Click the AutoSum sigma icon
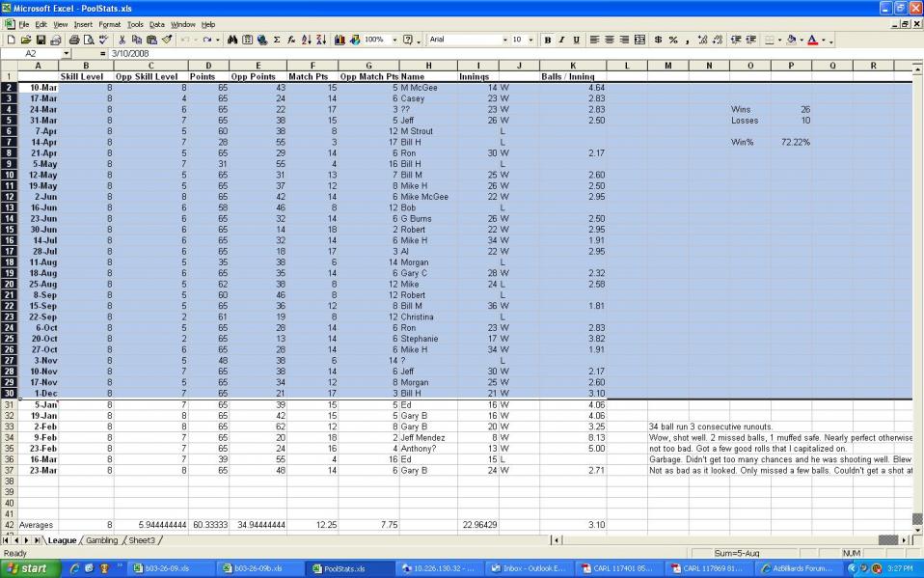 pyautogui.click(x=277, y=40)
